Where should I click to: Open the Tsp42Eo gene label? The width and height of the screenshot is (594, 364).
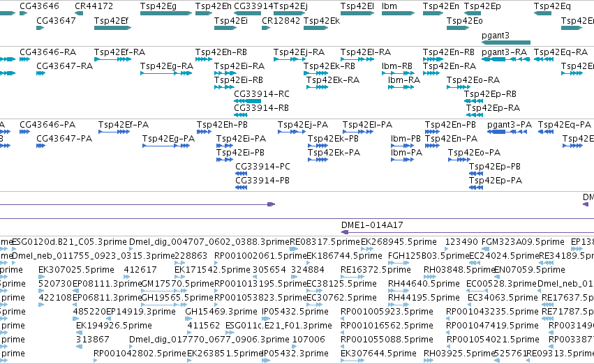pyautogui.click(x=464, y=20)
